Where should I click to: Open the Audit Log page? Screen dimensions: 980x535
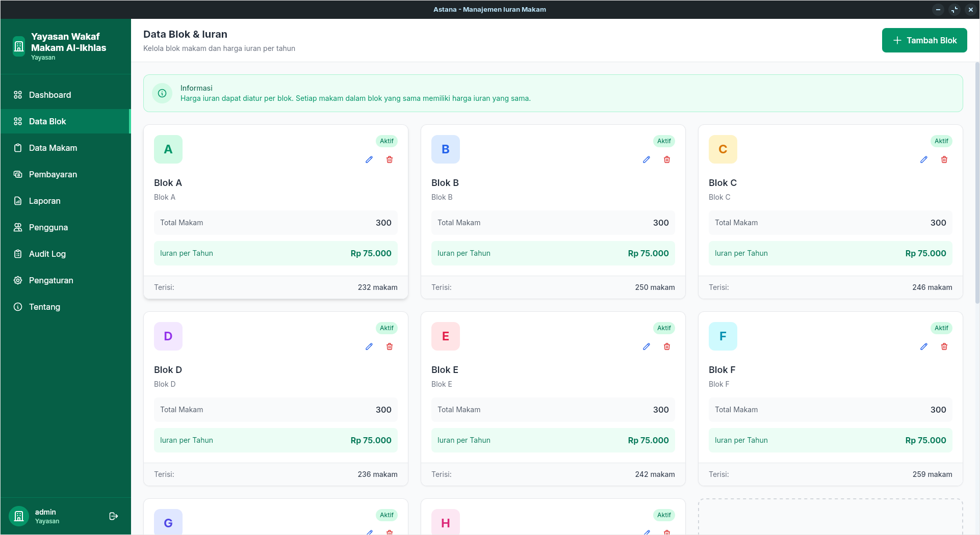point(47,254)
